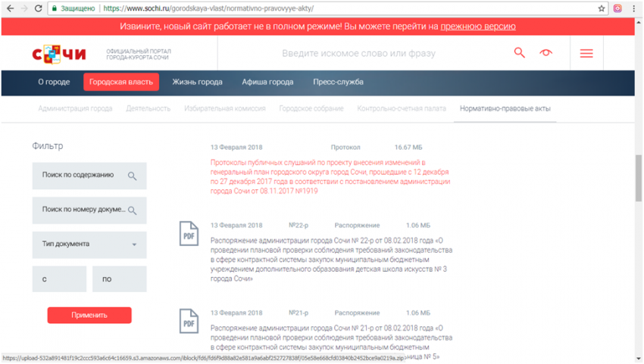Screen dimensions: 644x364
Task: Toggle the accessibility eye icon
Action: pos(546,53)
